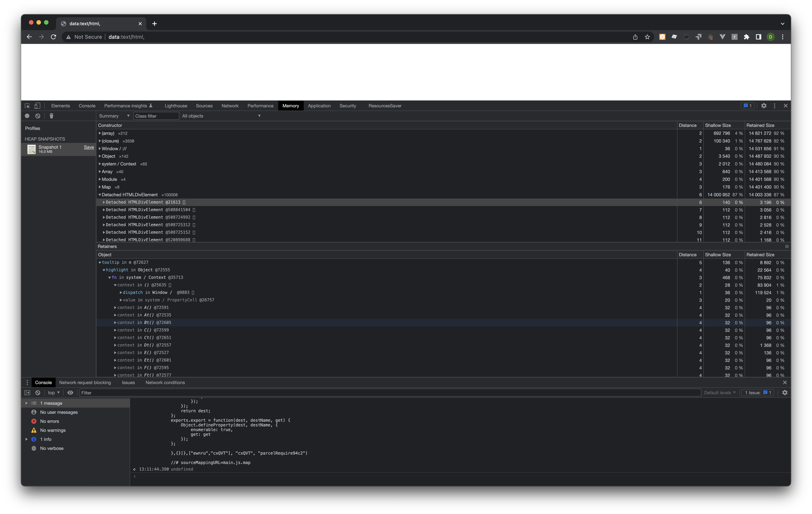Collapse the Detached HTMLDivElement group
This screenshot has height=514, width=812.
point(100,195)
